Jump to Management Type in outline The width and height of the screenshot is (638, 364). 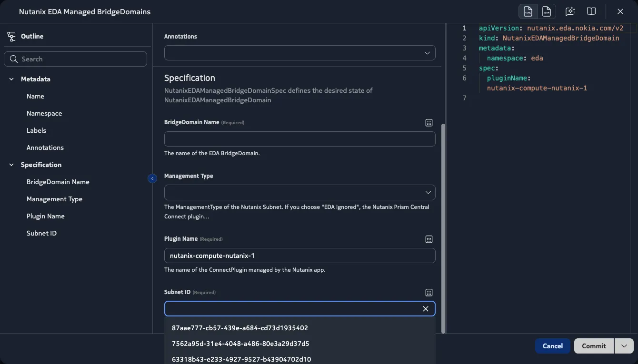click(x=54, y=199)
